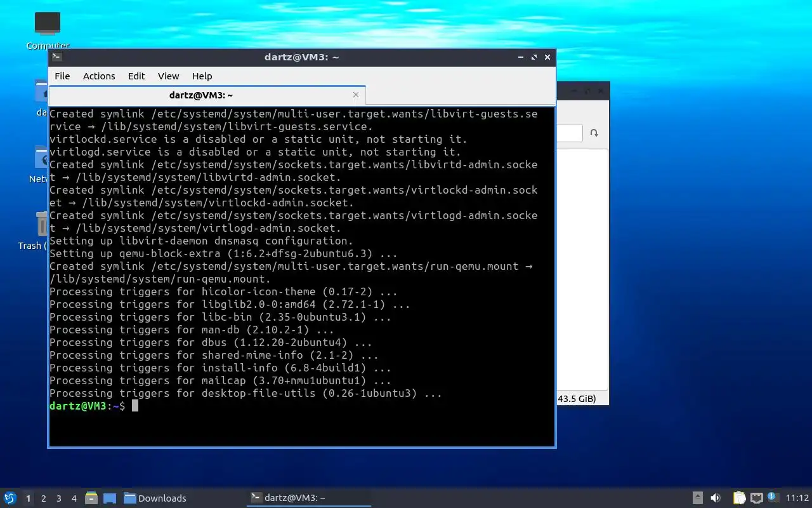The height and width of the screenshot is (508, 812).
Task: Click the dartz@VM3 taskbar entry
Action: (308, 498)
